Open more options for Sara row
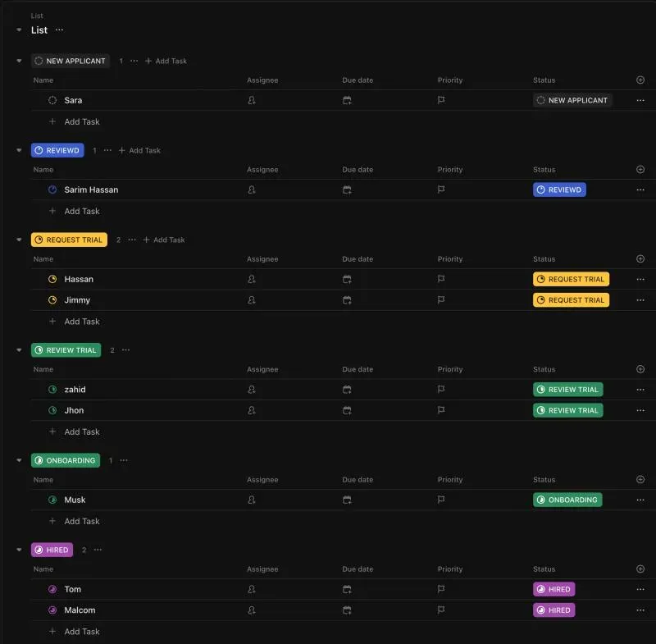656x644 pixels. 640,100
